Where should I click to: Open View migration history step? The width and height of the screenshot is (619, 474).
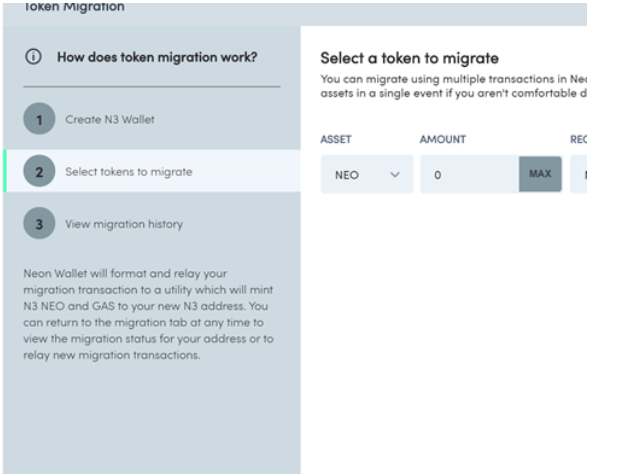pyautogui.click(x=124, y=224)
